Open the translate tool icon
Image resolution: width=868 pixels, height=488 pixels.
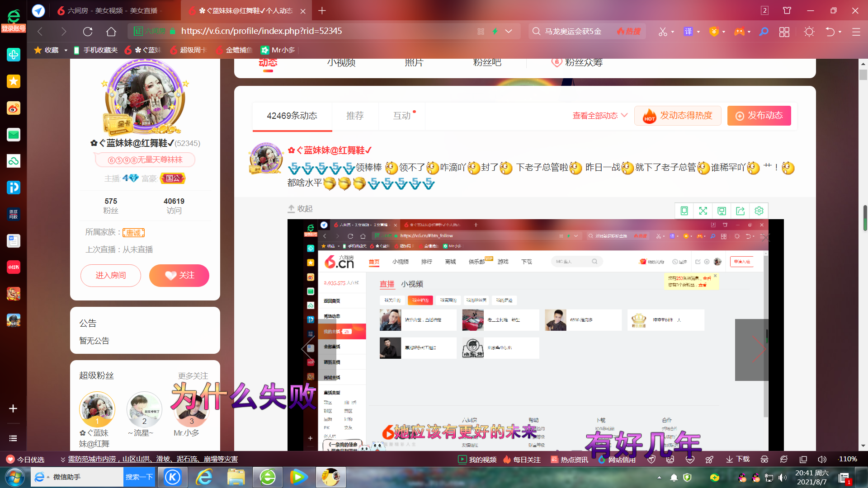(688, 32)
